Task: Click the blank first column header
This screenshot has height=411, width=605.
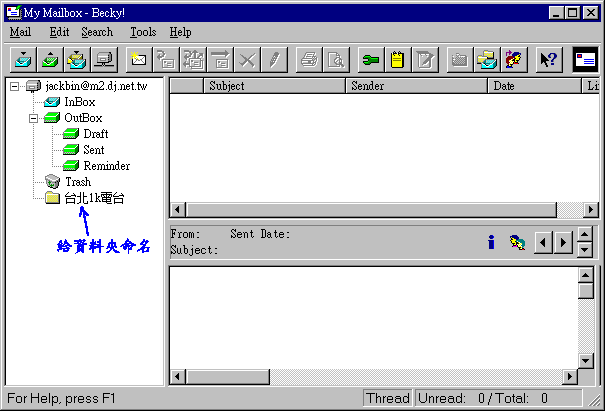Action: (186, 86)
